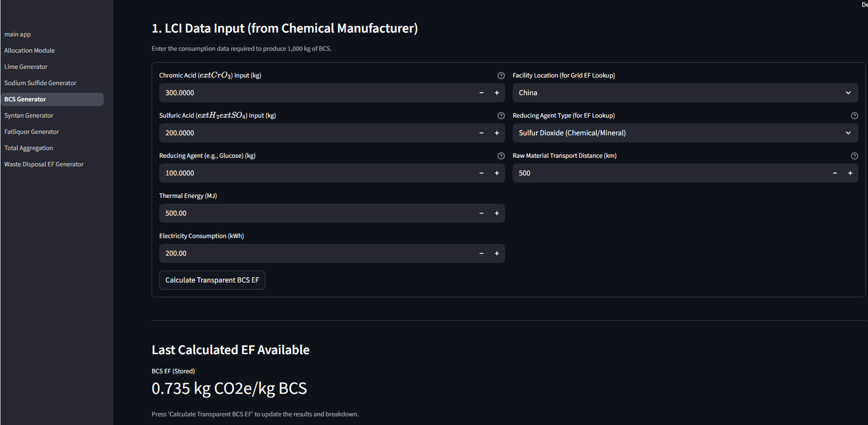
Task: Open the Waste Disposal EF Generator page
Action: click(44, 164)
